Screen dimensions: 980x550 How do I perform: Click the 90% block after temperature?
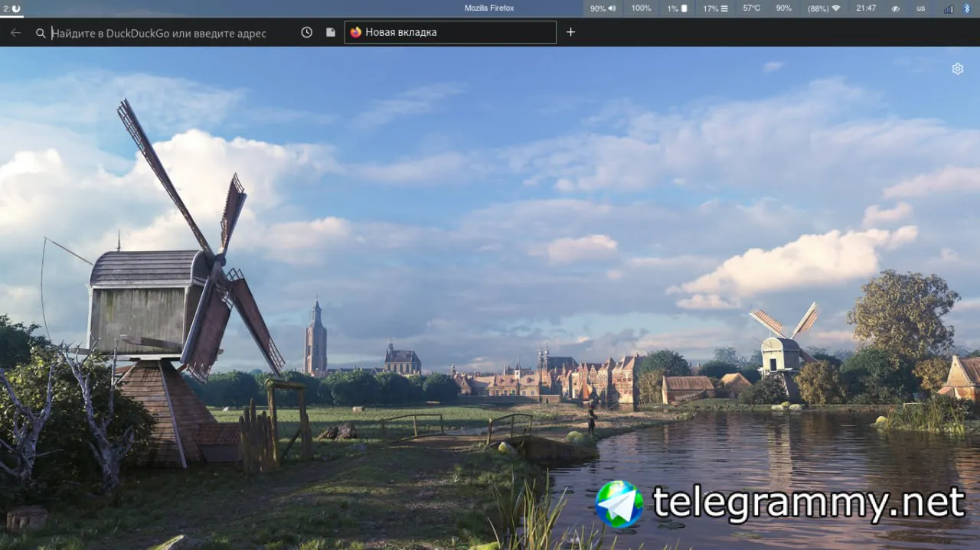pos(784,8)
